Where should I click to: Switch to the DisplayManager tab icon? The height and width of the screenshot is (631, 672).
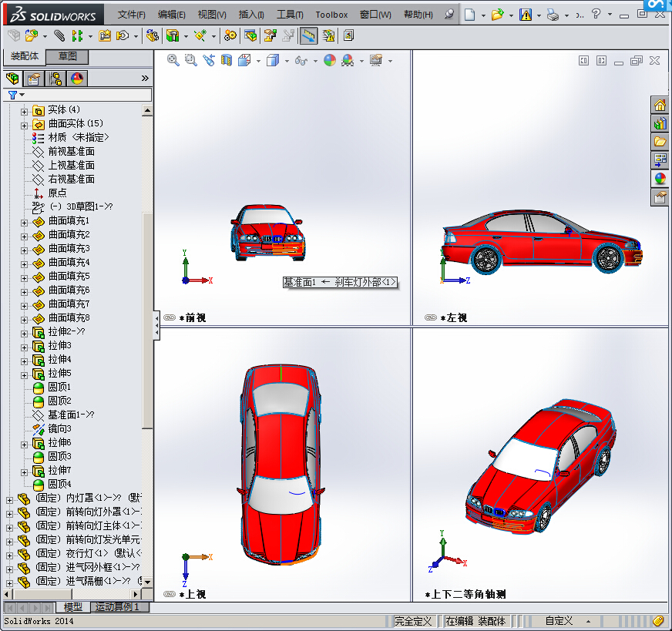[77, 79]
